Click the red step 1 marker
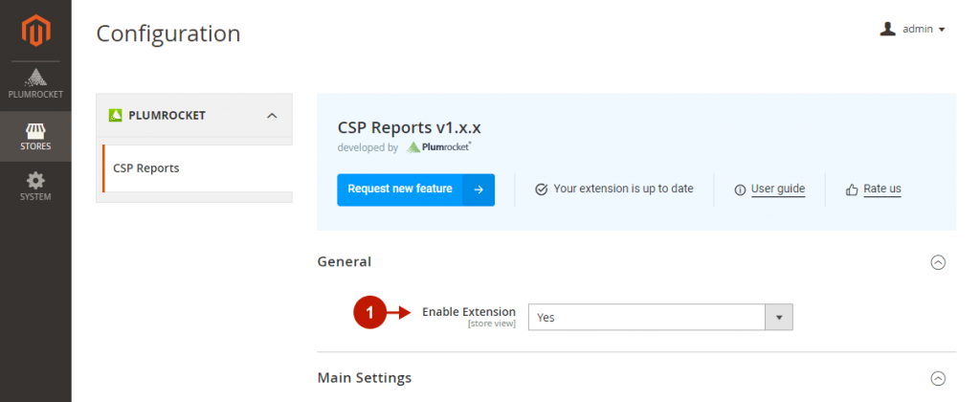 369,313
